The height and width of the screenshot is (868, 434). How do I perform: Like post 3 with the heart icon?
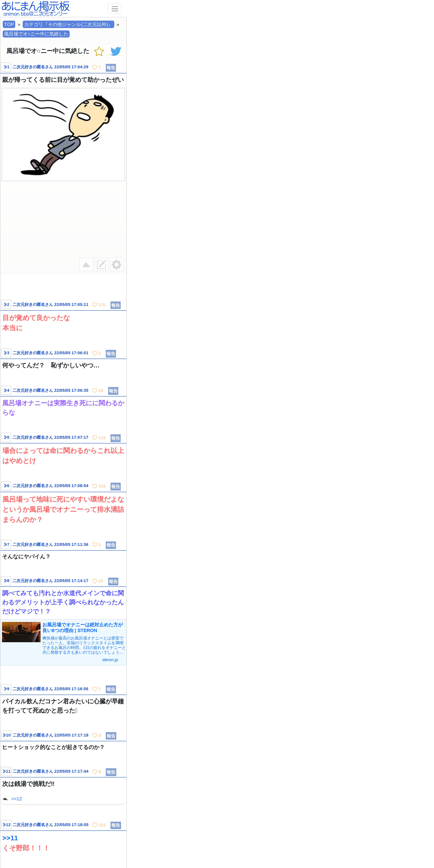pos(95,353)
